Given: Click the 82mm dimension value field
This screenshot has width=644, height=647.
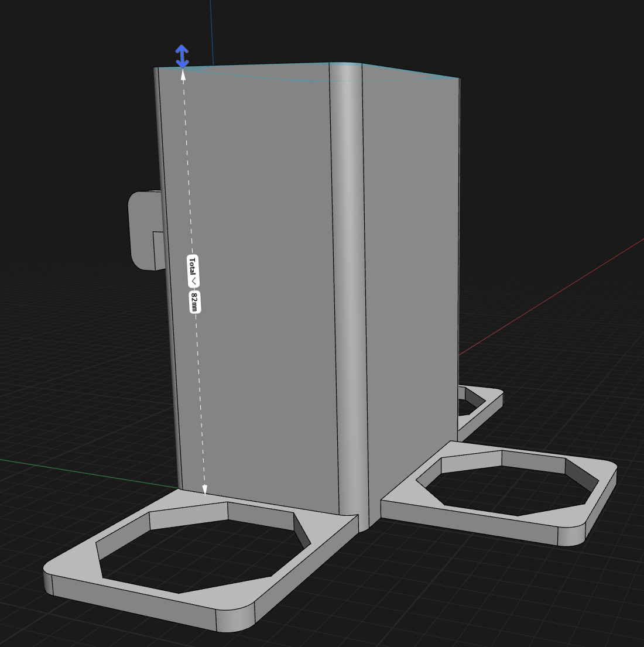Looking at the screenshot, I should click(x=194, y=302).
